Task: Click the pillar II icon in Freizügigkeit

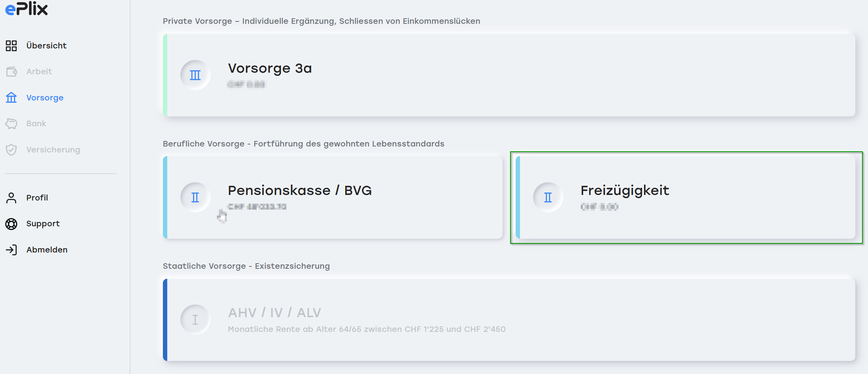Action: coord(548,197)
